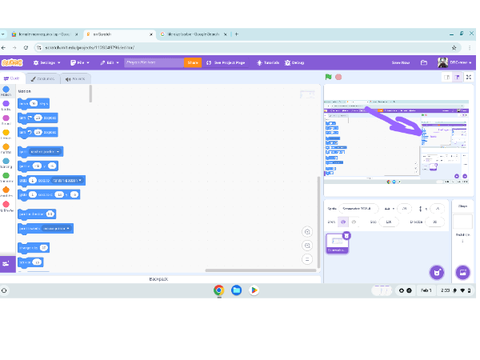Click the orange Share button
The width and height of the screenshot is (480, 360).
(x=193, y=63)
